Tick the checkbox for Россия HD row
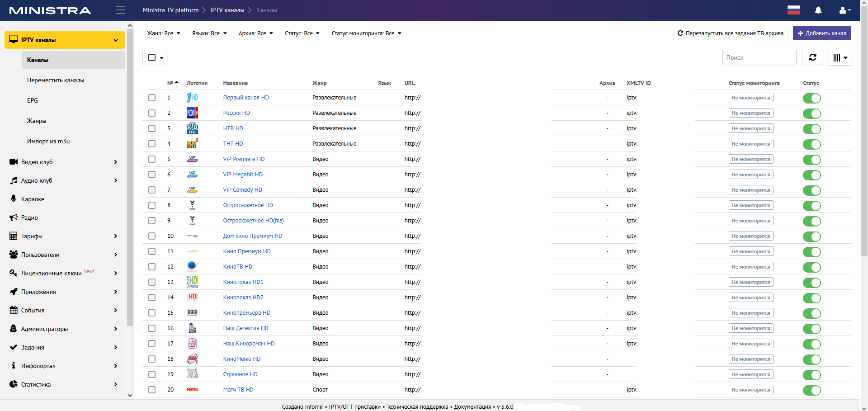868x411 pixels. [x=152, y=113]
